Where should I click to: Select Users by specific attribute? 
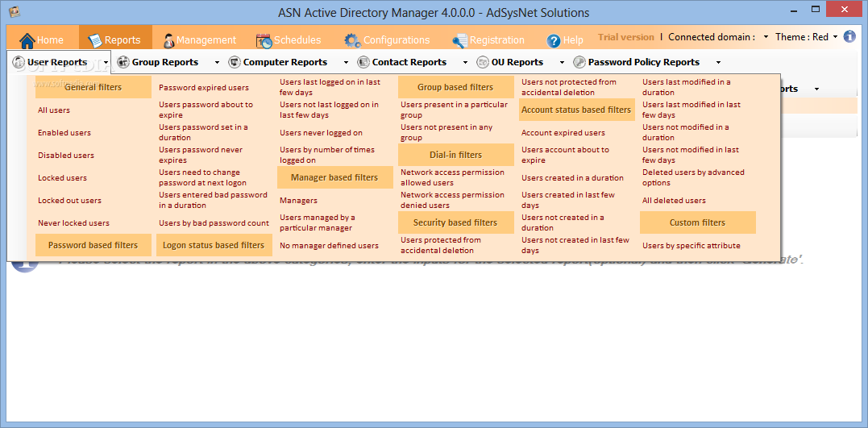(691, 246)
